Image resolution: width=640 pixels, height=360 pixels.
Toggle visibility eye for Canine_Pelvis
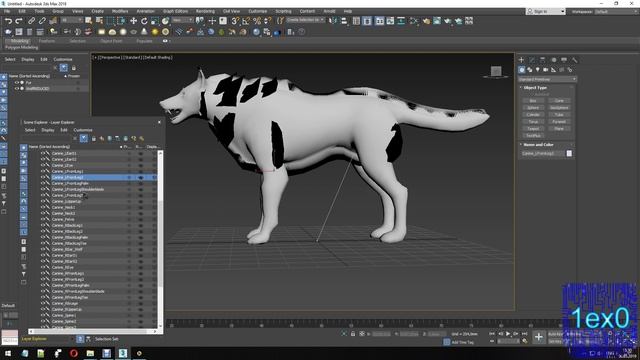coord(43,220)
